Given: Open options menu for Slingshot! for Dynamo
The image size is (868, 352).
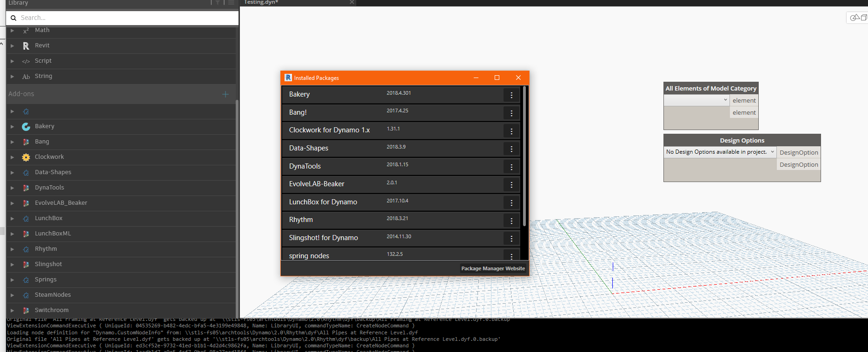Looking at the screenshot, I should 511,238.
